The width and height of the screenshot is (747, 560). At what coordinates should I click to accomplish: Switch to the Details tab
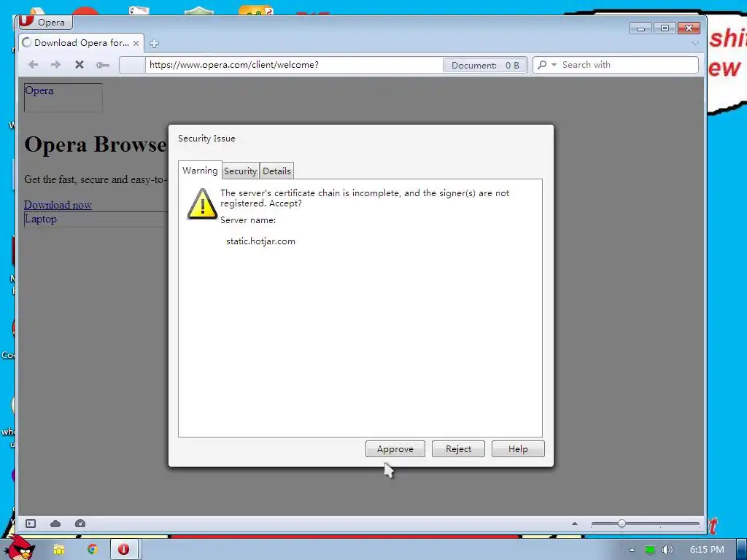click(x=276, y=171)
